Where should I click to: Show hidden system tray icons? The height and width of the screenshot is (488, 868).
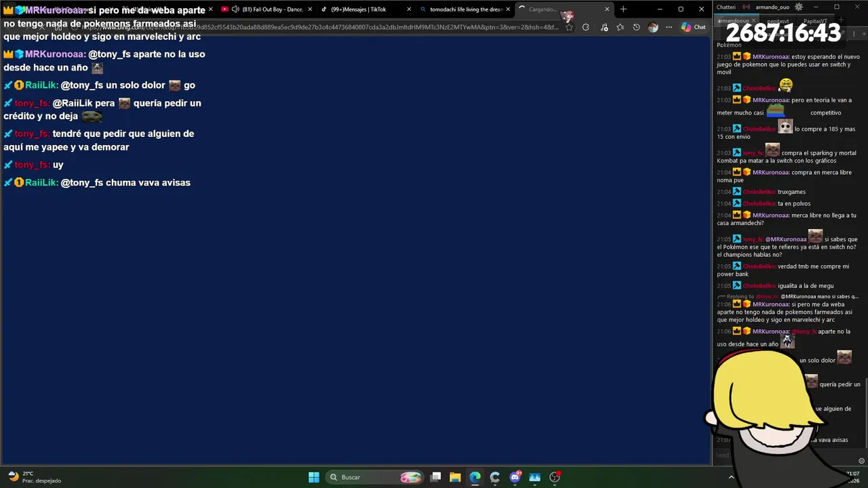pos(731,477)
